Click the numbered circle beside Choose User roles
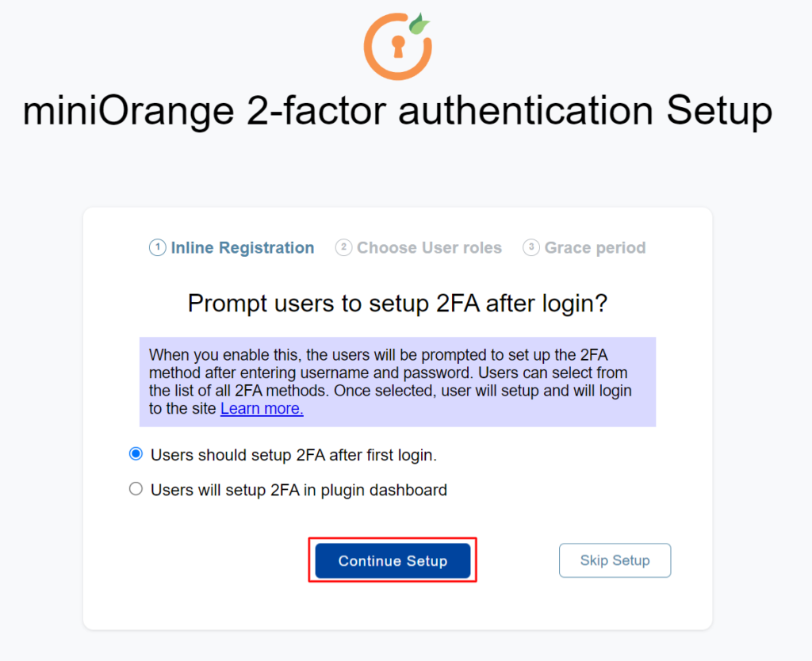The height and width of the screenshot is (661, 812). point(344,247)
